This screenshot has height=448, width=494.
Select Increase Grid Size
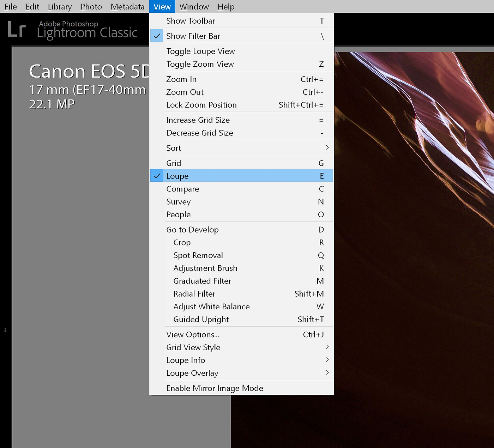click(242, 120)
